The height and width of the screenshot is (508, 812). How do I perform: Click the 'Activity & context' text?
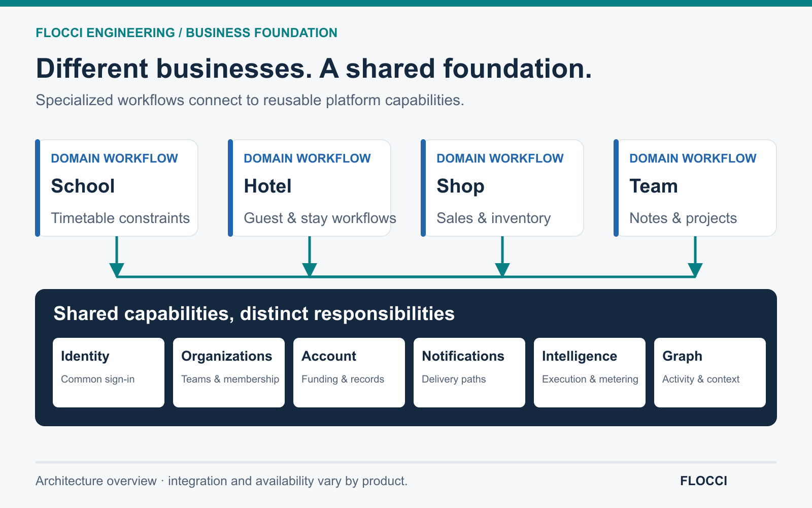point(701,379)
